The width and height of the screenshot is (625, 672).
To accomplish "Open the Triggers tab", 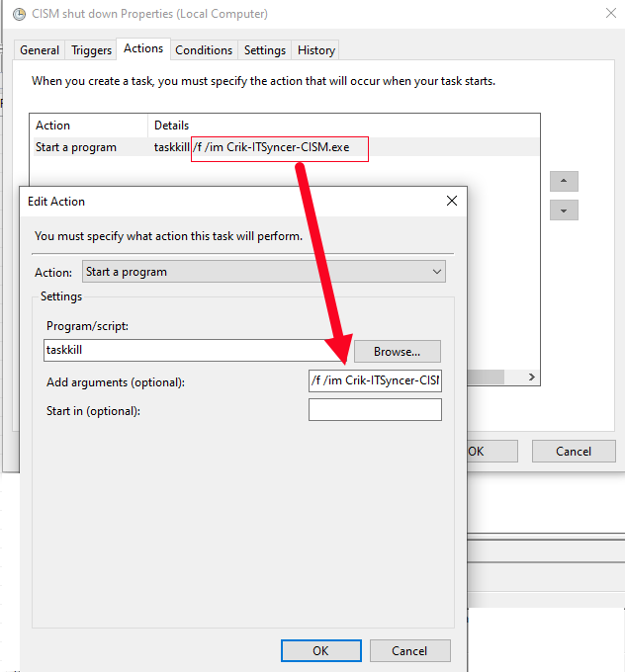I will [x=91, y=50].
